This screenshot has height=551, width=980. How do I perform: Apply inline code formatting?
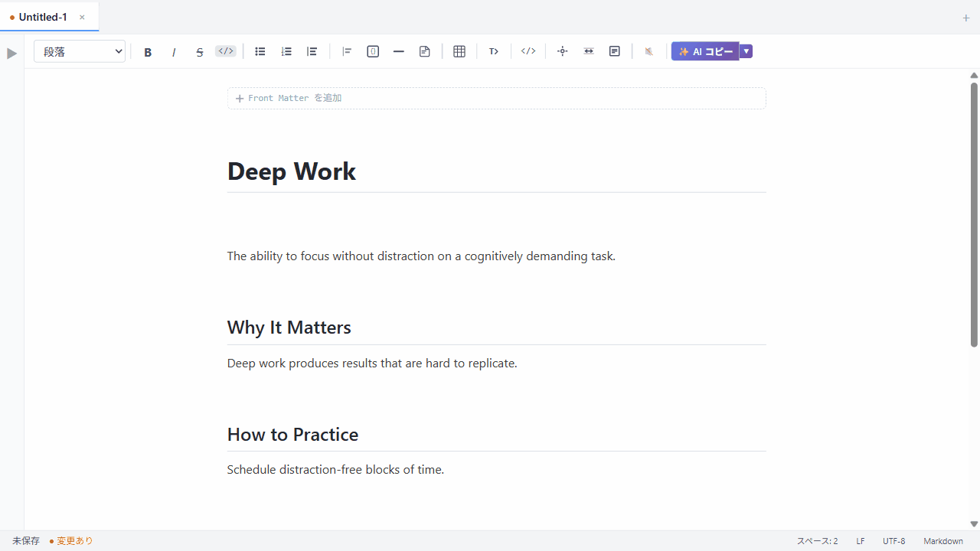[226, 51]
